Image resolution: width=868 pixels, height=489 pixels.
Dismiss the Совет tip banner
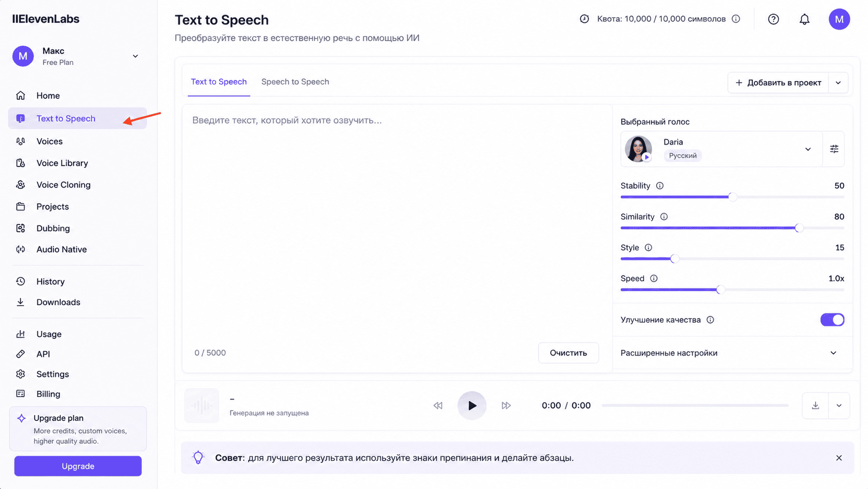click(x=839, y=458)
